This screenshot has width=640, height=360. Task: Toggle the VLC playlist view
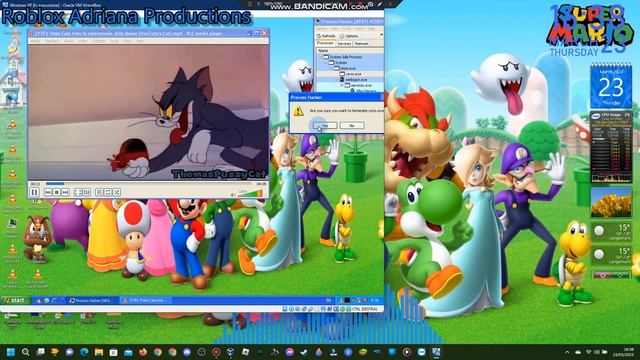pos(99,192)
